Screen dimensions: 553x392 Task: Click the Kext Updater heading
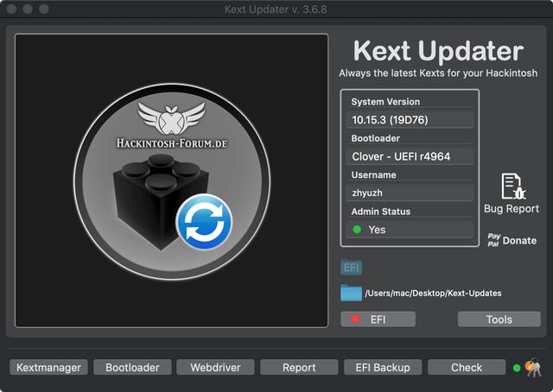pyautogui.click(x=438, y=52)
